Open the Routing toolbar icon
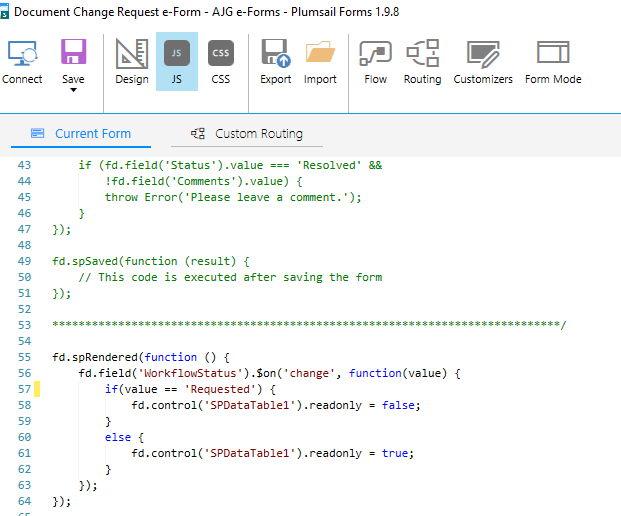 point(422,54)
